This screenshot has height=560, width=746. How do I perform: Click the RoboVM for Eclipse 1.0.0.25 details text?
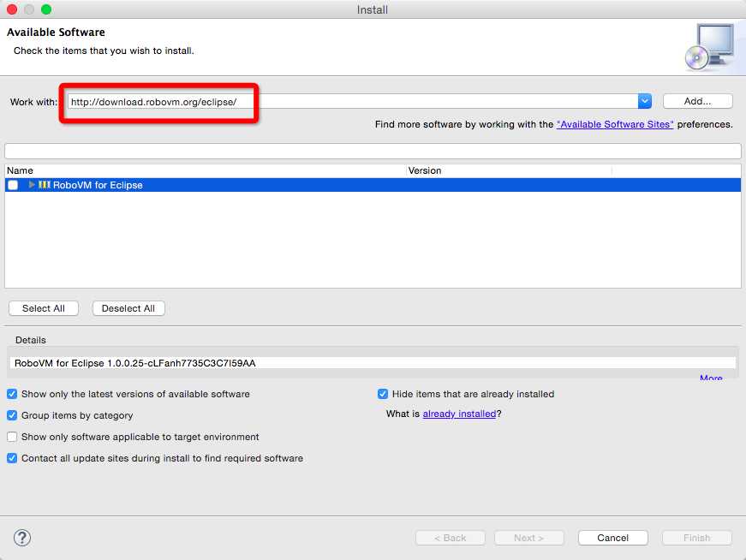(x=134, y=363)
